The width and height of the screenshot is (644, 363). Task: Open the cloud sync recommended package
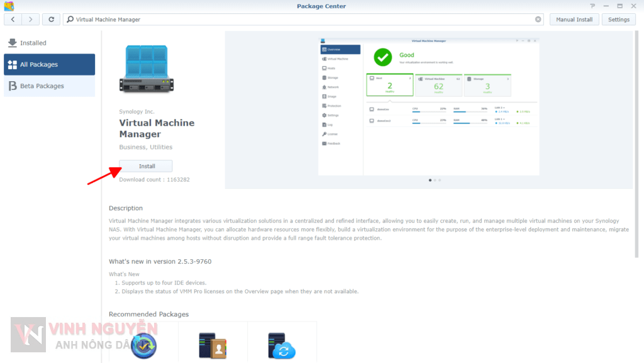[x=282, y=345]
